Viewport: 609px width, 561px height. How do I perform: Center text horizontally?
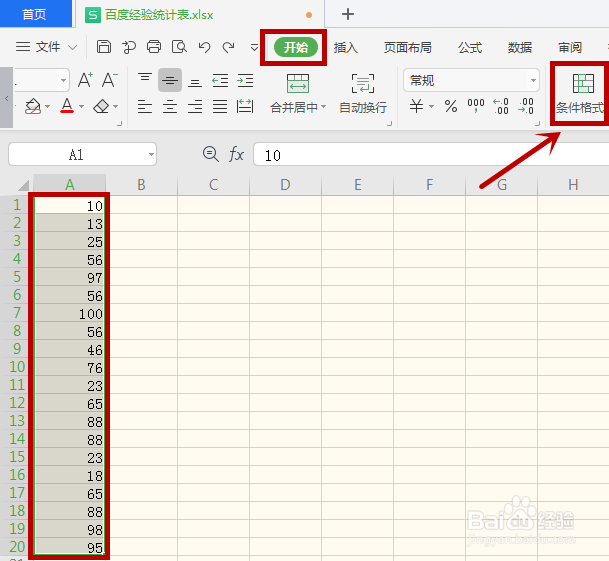170,106
